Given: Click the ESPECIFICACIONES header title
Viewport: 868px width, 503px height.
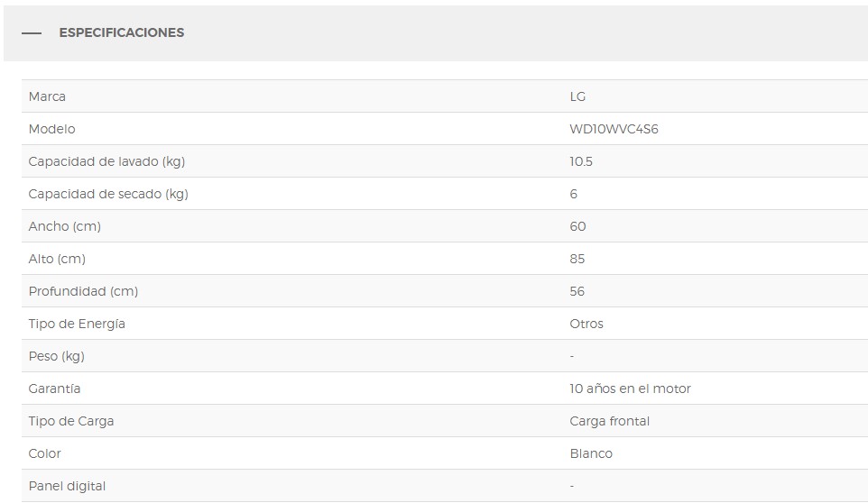Looking at the screenshot, I should [x=122, y=32].
